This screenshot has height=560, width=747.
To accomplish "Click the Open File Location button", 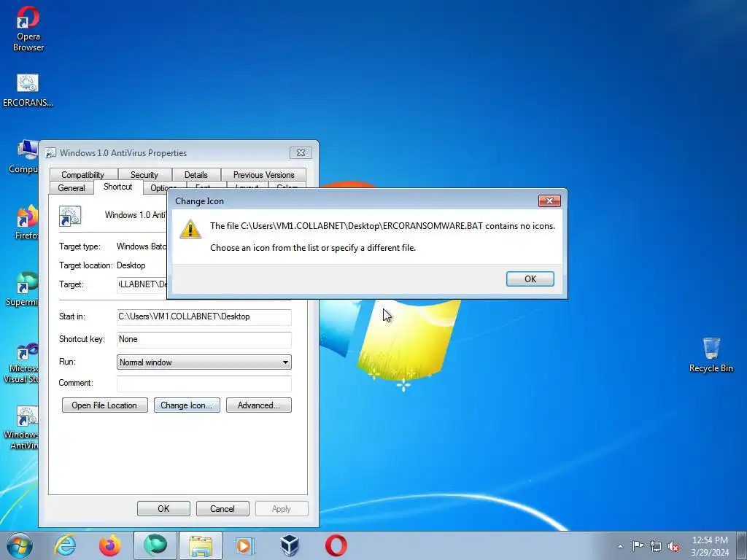I will click(x=105, y=405).
